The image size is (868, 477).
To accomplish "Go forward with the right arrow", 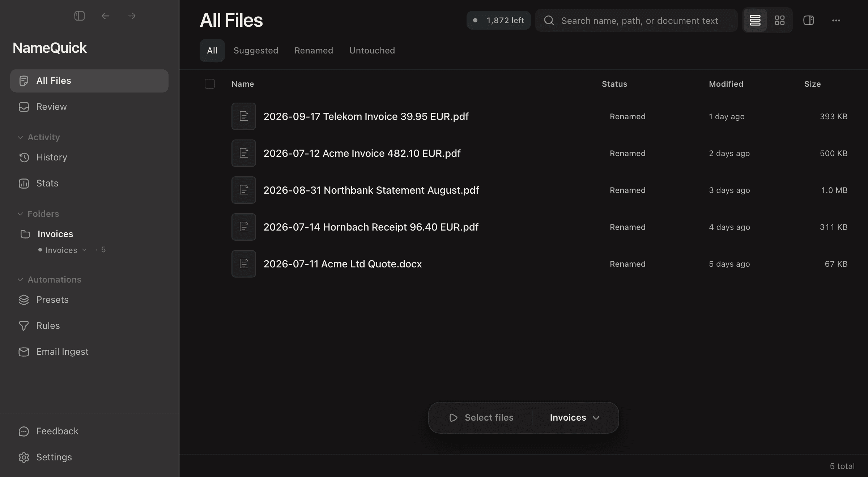I will pyautogui.click(x=132, y=16).
